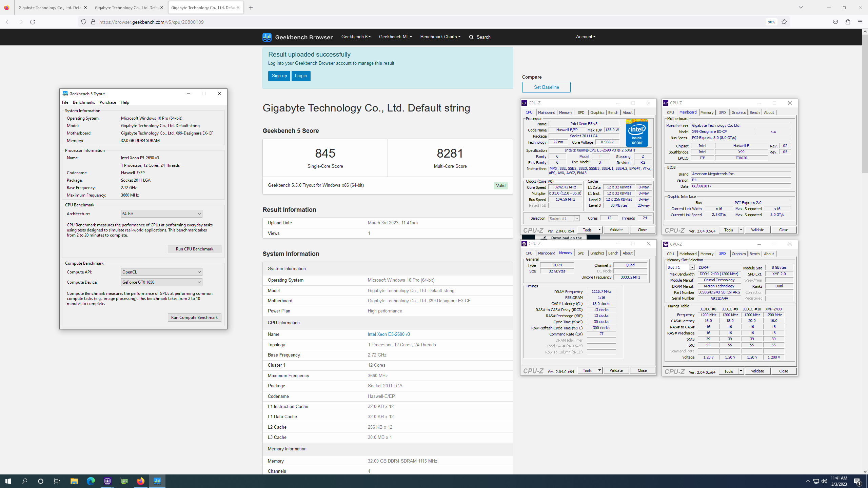Open the Help menu in Geekbench 5

tap(125, 102)
